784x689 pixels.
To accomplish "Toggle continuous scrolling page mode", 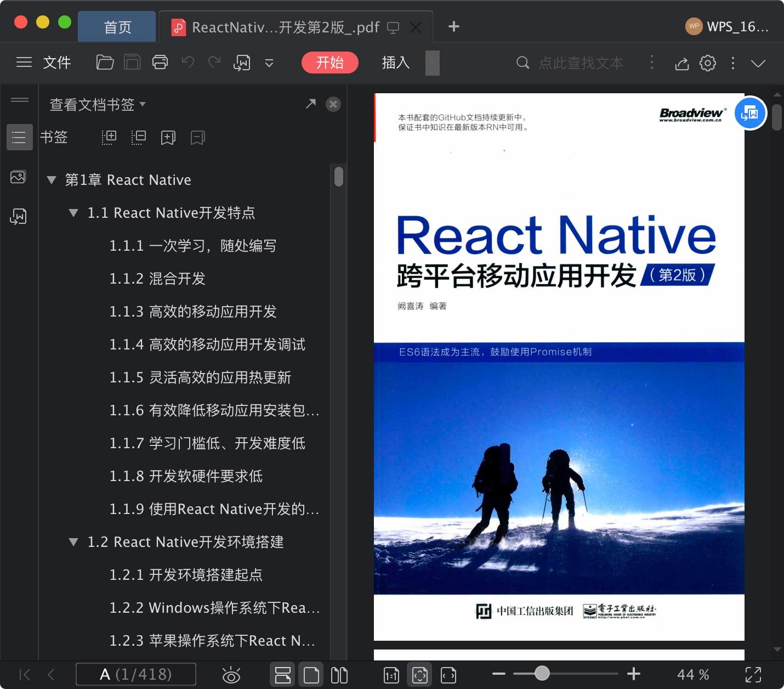I will tap(282, 675).
